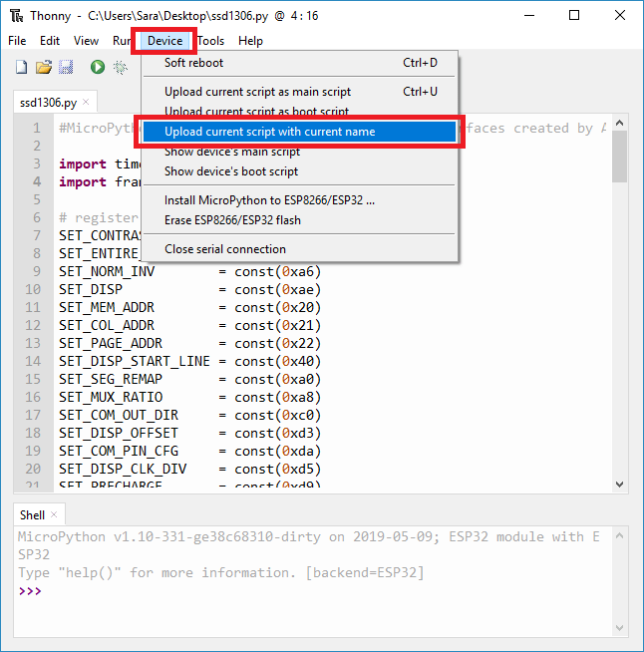This screenshot has height=652, width=644.
Task: Click the Debug script bug icon
Action: [x=121, y=67]
